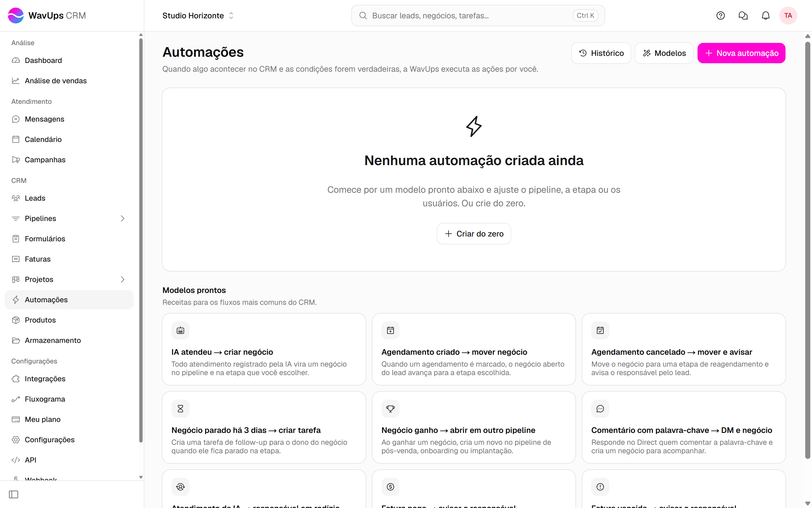The image size is (812, 508).
Task: Go to Análise de vendas
Action: [x=69, y=81]
